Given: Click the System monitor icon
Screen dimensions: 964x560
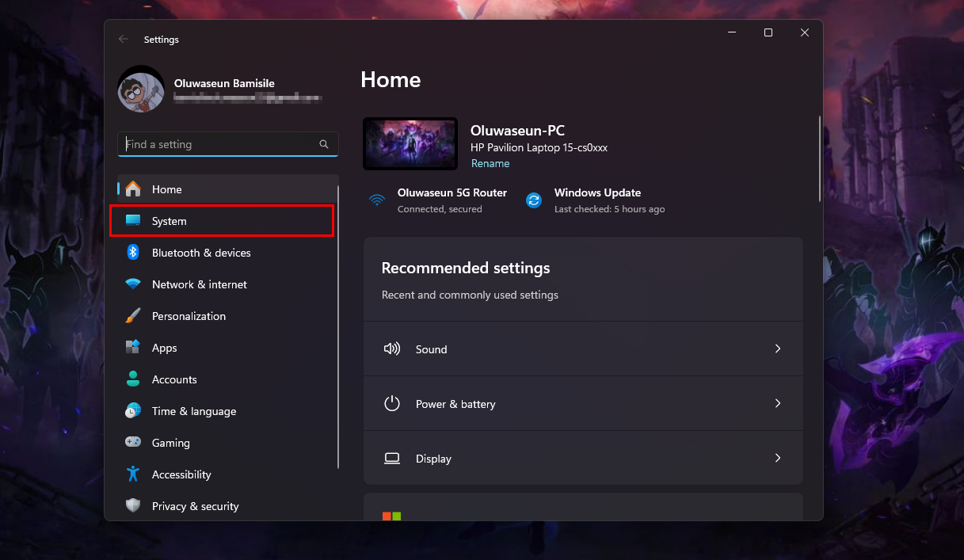Looking at the screenshot, I should tap(133, 221).
